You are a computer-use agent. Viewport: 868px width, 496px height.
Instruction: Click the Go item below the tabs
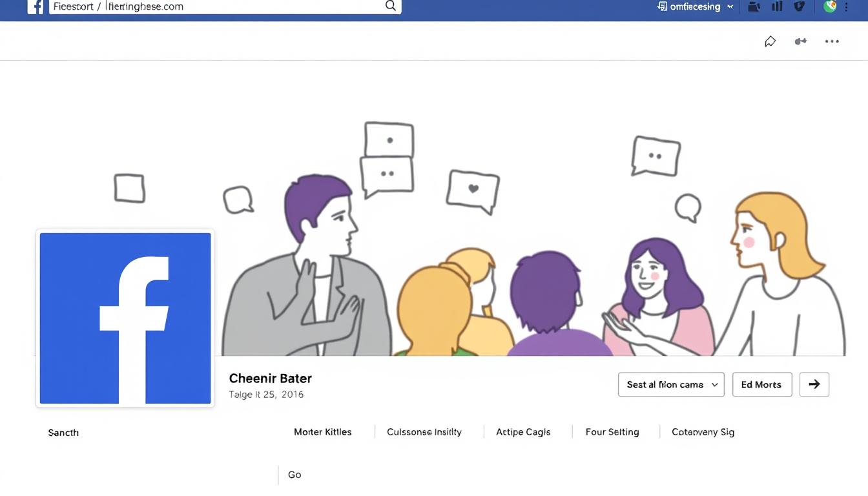tap(294, 475)
